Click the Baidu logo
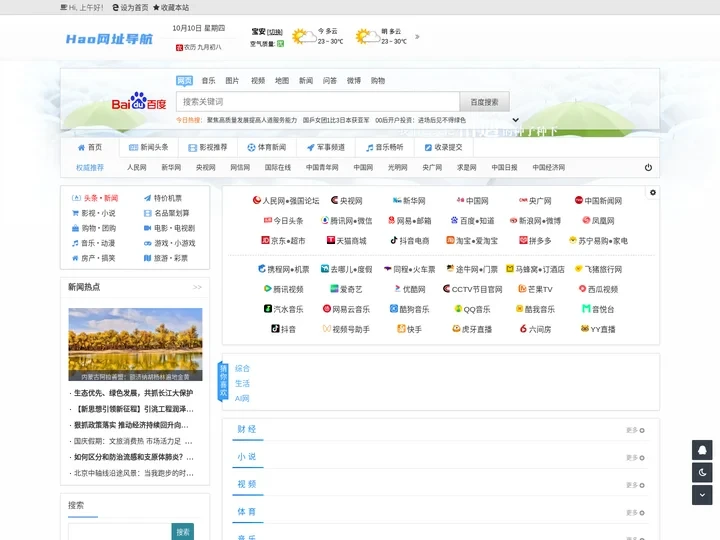The height and width of the screenshot is (540, 720). point(139,101)
